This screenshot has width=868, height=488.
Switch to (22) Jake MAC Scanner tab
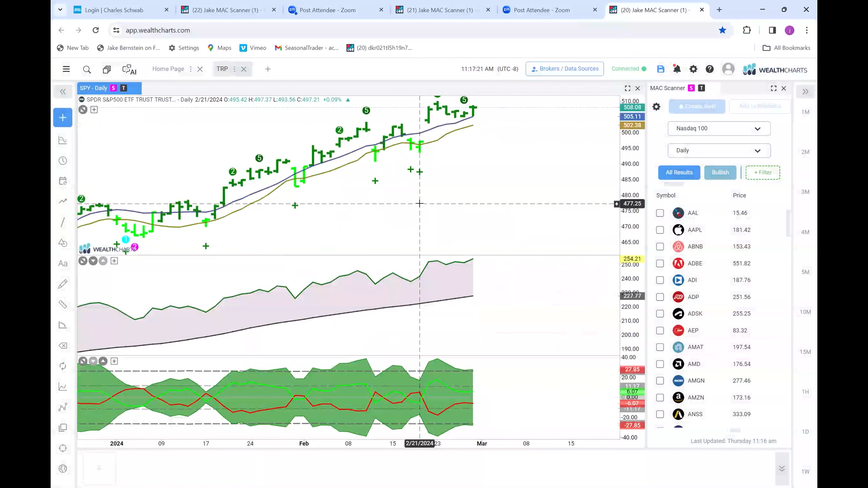(x=228, y=10)
